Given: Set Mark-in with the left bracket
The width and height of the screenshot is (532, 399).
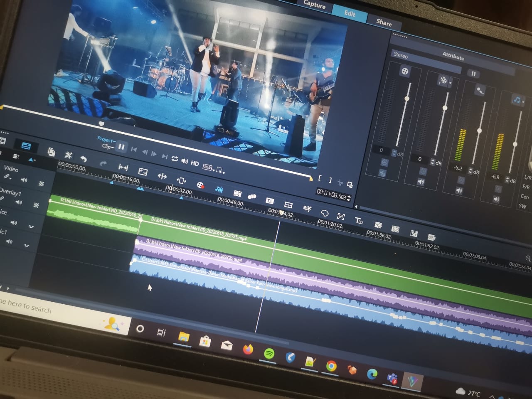Looking at the screenshot, I should click(320, 178).
